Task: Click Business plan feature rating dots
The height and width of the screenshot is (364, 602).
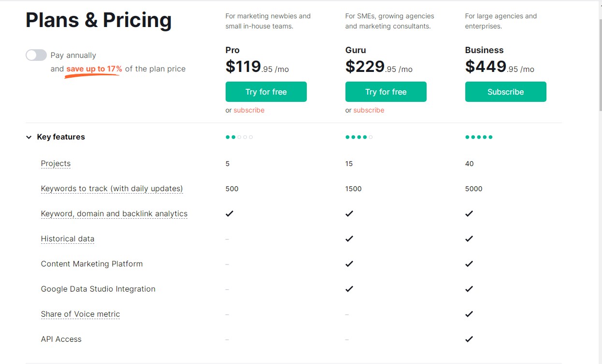Action: (479, 137)
